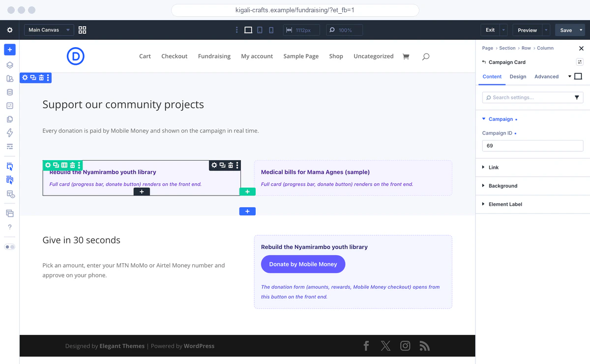
Task: Close the settings panel
Action: click(581, 48)
